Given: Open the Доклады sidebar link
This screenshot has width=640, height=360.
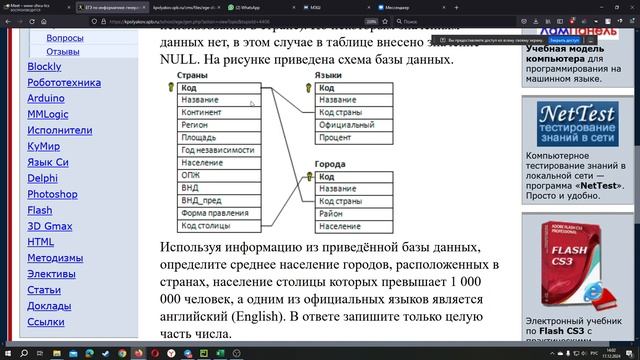Looking at the screenshot, I should click(49, 306).
